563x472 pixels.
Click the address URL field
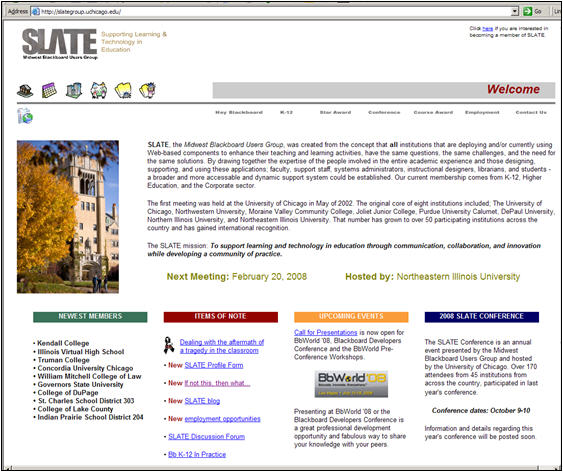[275, 11]
